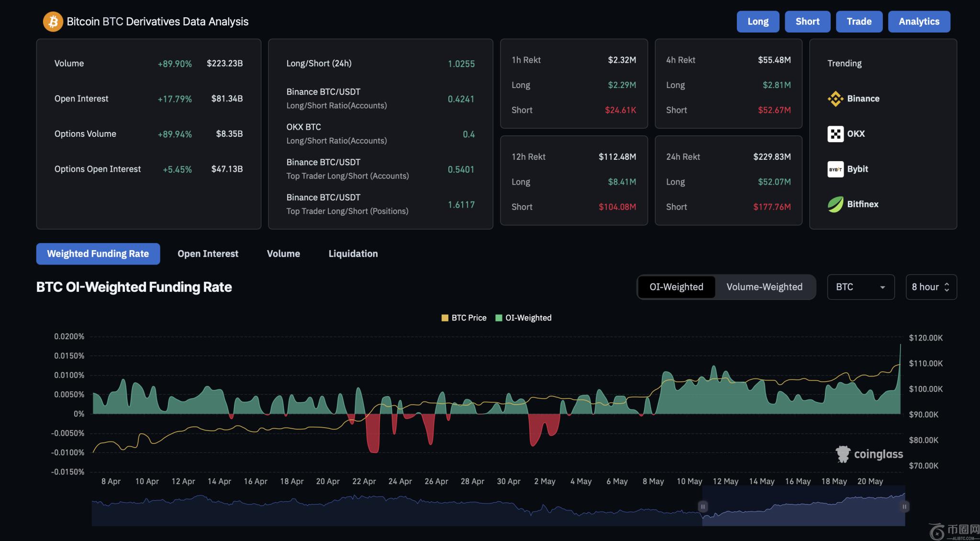Open the 8 hour interval selector
The width and height of the screenshot is (980, 541).
tap(931, 287)
